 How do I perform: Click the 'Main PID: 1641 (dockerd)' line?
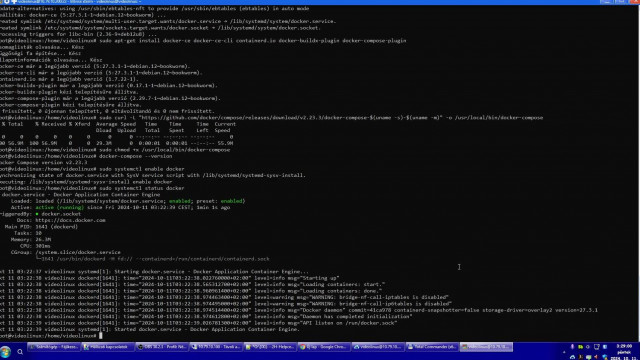[41, 227]
